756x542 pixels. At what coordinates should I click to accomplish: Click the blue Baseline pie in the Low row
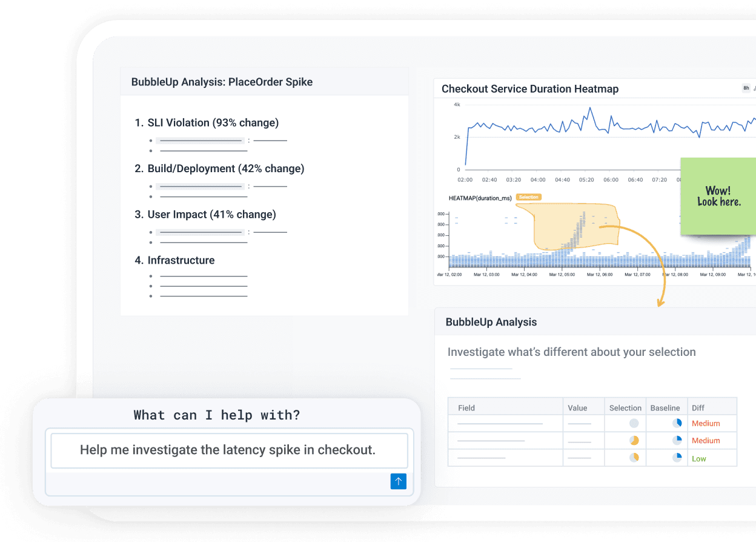click(x=677, y=458)
